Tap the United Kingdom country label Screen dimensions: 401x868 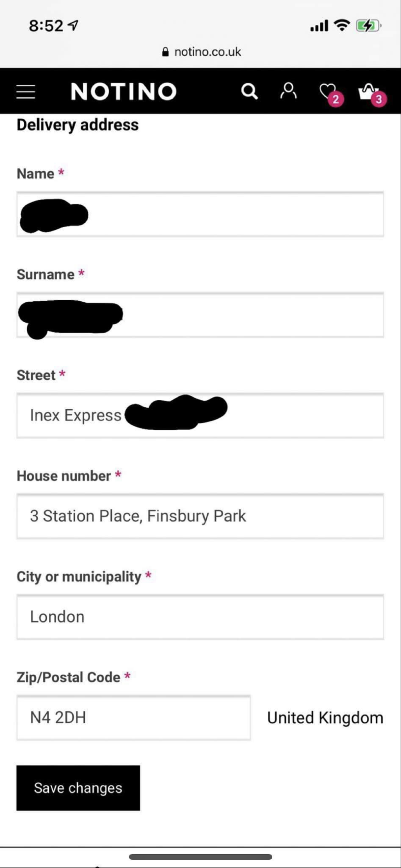pos(325,718)
